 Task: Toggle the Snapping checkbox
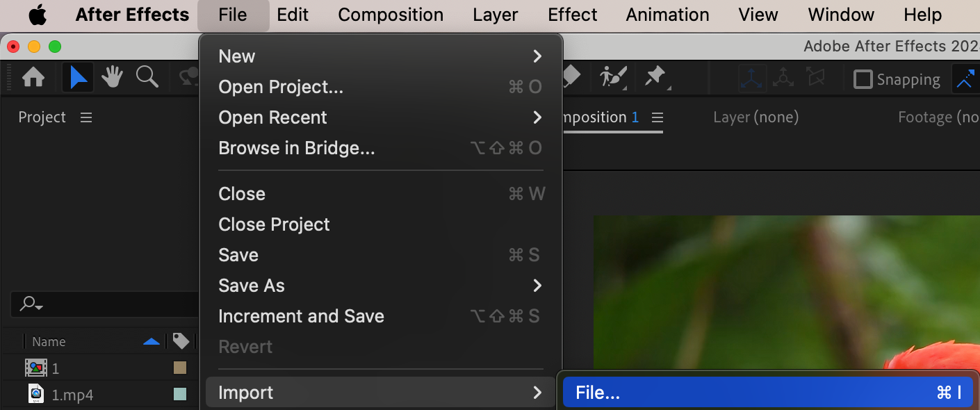click(x=863, y=79)
